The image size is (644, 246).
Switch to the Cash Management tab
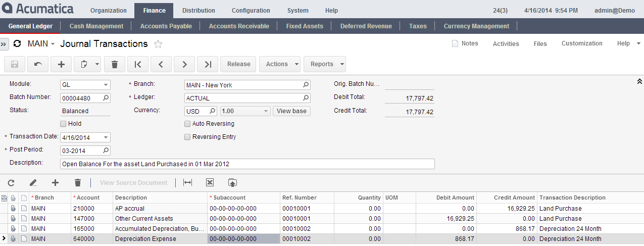pos(96,26)
